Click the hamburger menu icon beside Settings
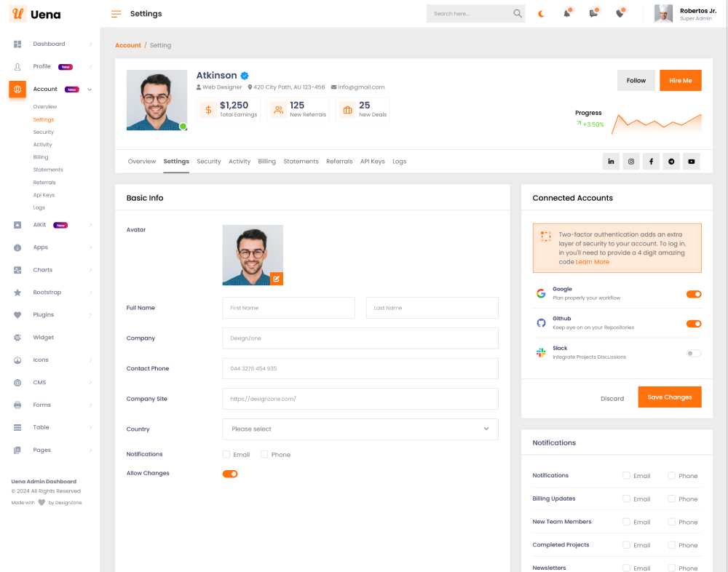728x572 pixels. click(116, 14)
